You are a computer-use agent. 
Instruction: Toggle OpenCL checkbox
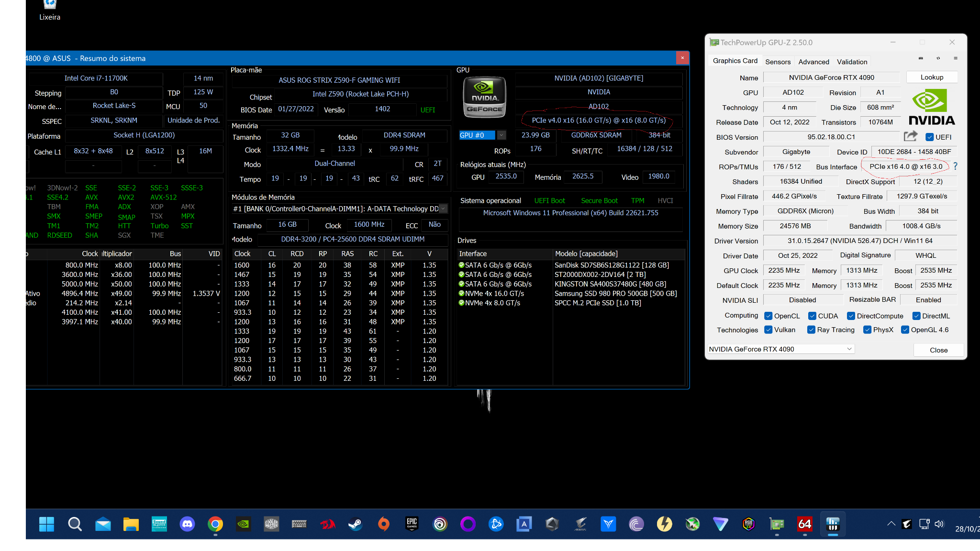(768, 316)
